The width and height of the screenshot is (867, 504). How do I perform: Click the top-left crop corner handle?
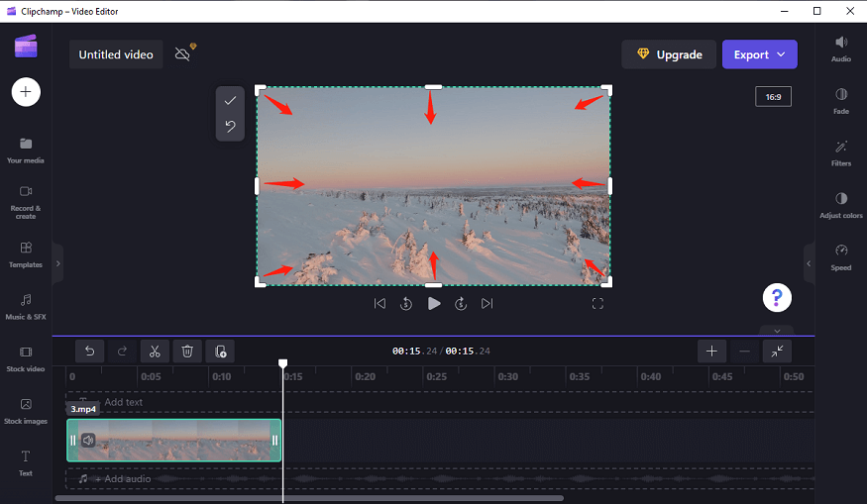[x=259, y=89]
